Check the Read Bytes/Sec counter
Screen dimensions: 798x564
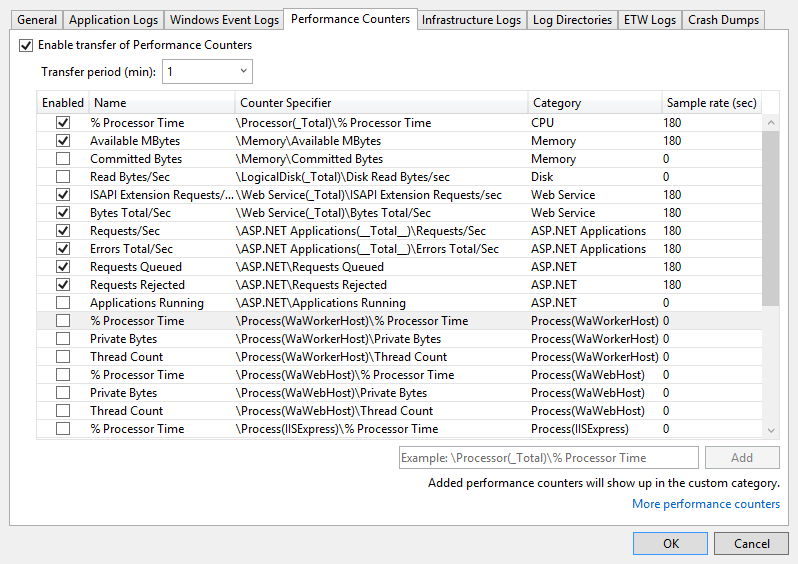(63, 177)
